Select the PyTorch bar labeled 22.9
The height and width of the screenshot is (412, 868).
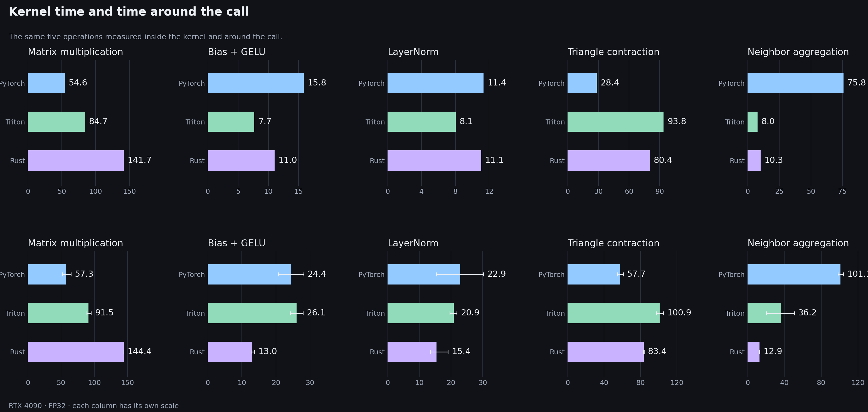pos(424,274)
